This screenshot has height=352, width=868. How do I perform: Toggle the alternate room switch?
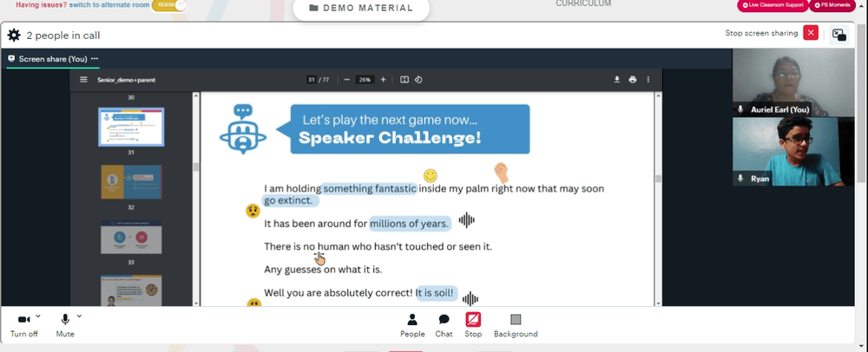click(169, 5)
